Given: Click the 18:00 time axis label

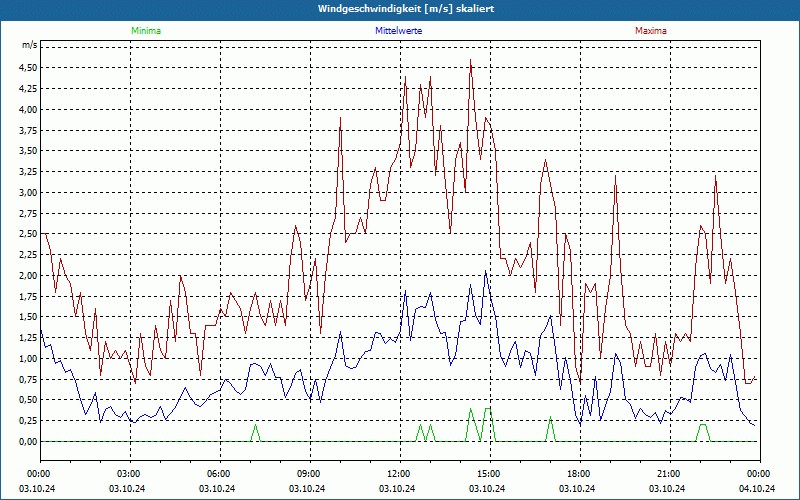Looking at the screenshot, I should pyautogui.click(x=581, y=474).
